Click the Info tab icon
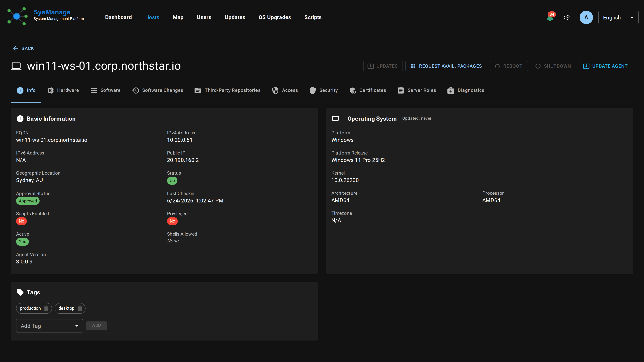 click(20, 90)
